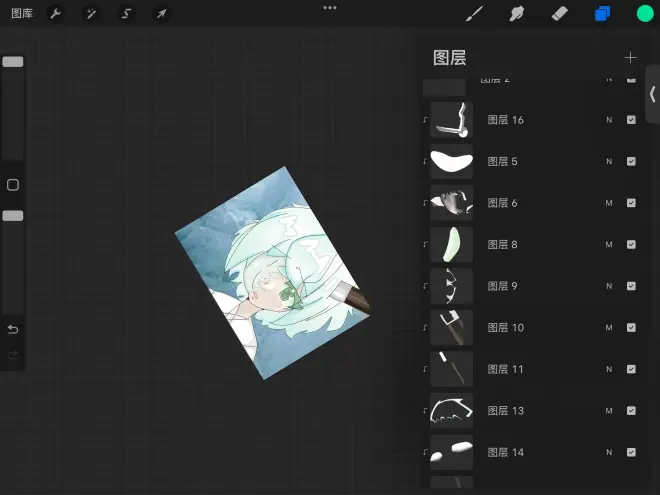Expand the side panel chevron at right edge
The width and height of the screenshot is (660, 495).
pyautogui.click(x=652, y=94)
